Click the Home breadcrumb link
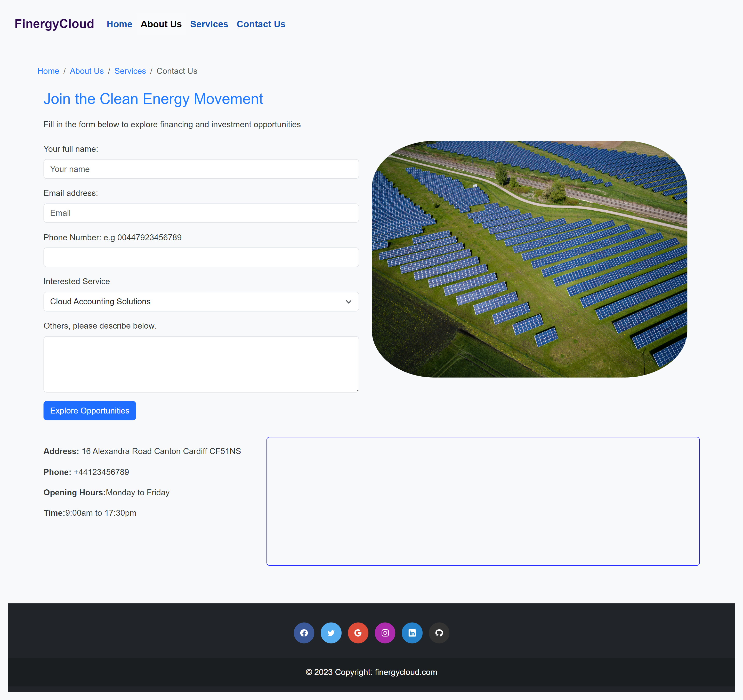The width and height of the screenshot is (743, 700). (x=48, y=71)
